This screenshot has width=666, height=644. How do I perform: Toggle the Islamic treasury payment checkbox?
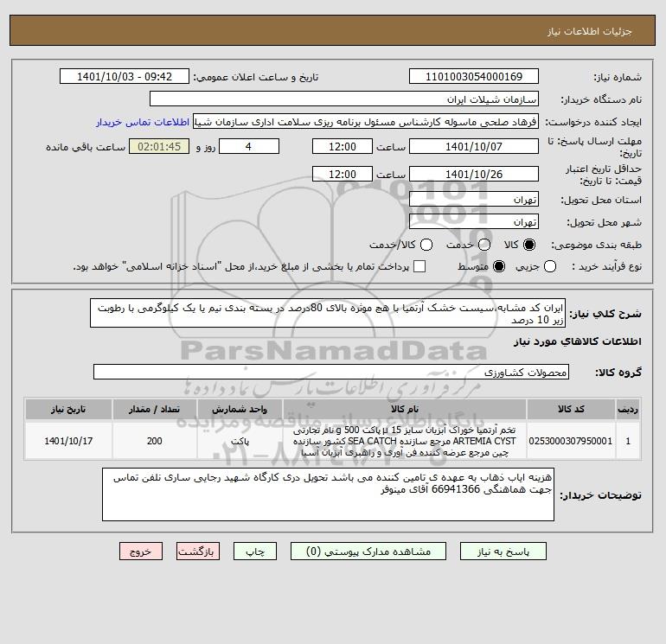pyautogui.click(x=419, y=266)
